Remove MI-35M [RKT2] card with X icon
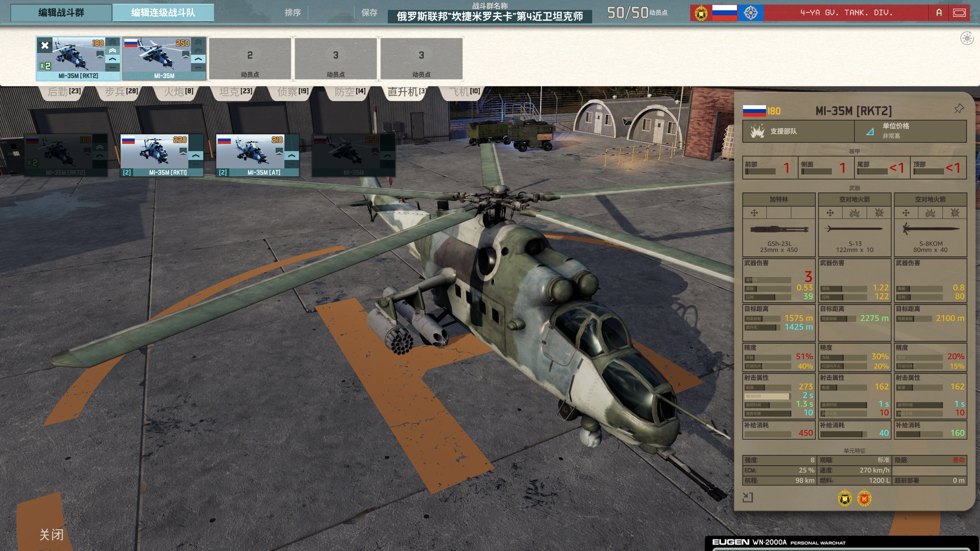The width and height of the screenshot is (980, 551). [45, 46]
